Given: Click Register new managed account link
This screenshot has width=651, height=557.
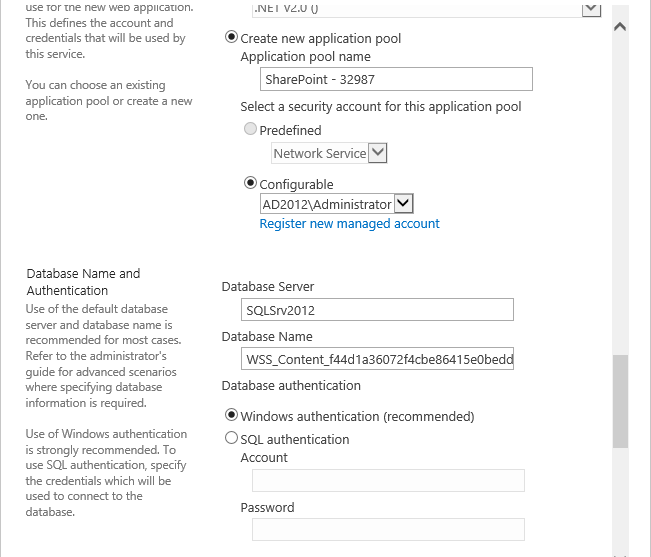Looking at the screenshot, I should click(349, 224).
